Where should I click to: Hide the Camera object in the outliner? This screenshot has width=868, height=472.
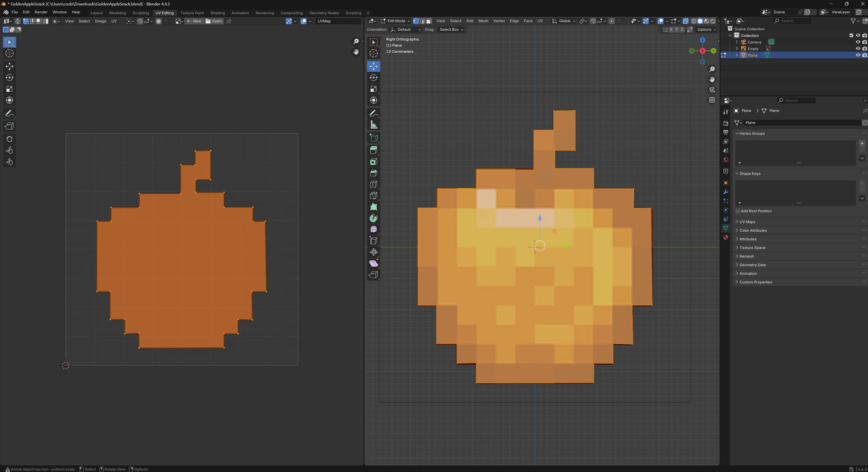pyautogui.click(x=858, y=42)
